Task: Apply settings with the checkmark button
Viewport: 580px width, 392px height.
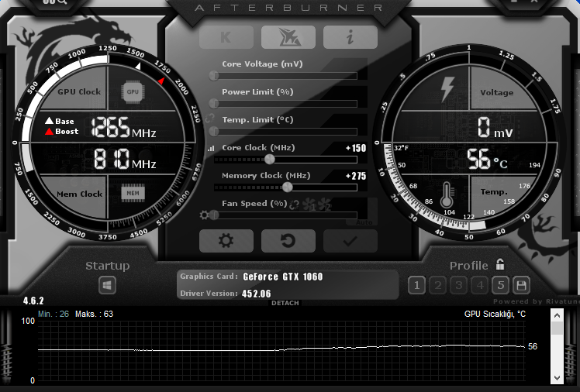Action: point(350,241)
